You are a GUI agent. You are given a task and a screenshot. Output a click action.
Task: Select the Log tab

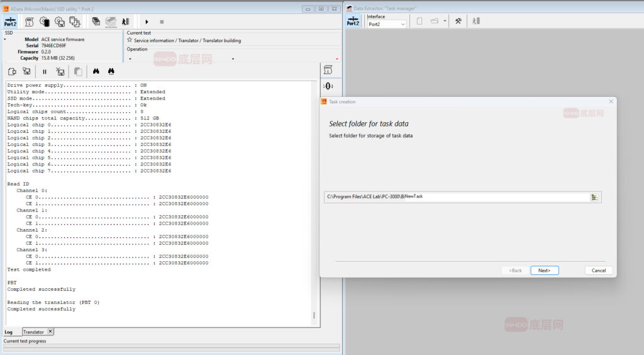[9, 332]
